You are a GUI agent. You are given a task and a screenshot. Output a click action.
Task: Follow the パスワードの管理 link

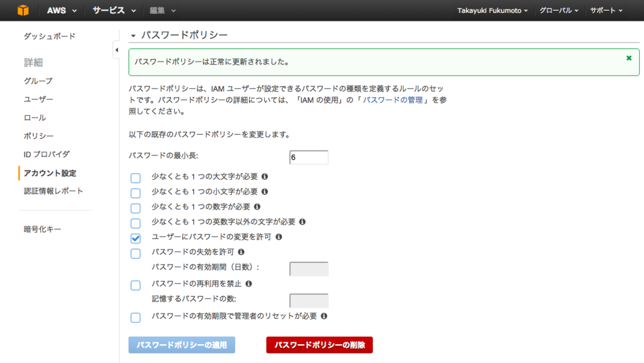pos(392,100)
